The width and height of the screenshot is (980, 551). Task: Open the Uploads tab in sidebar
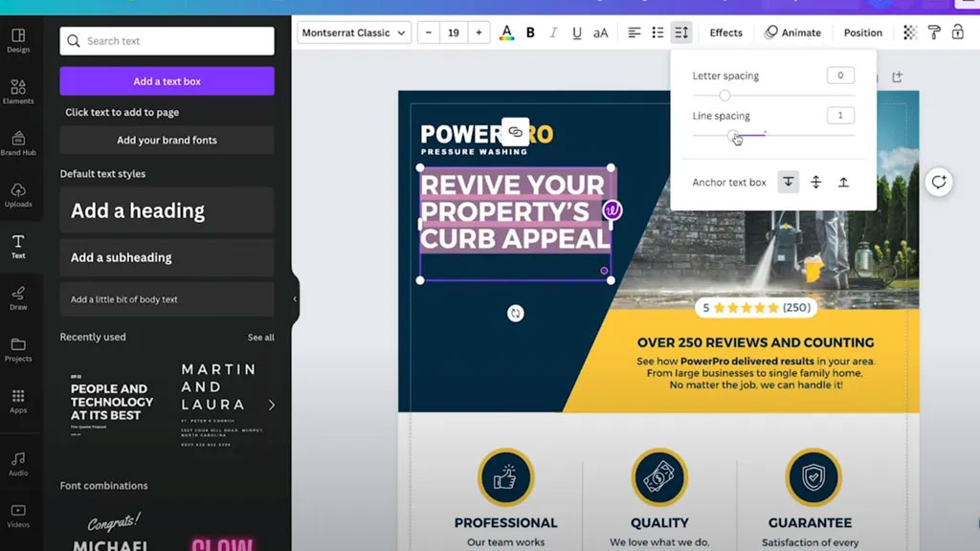[18, 195]
